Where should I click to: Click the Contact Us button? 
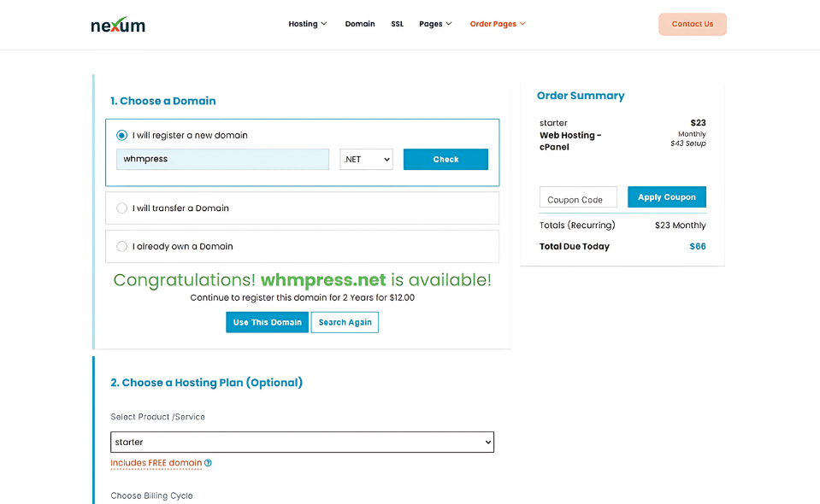coord(693,24)
